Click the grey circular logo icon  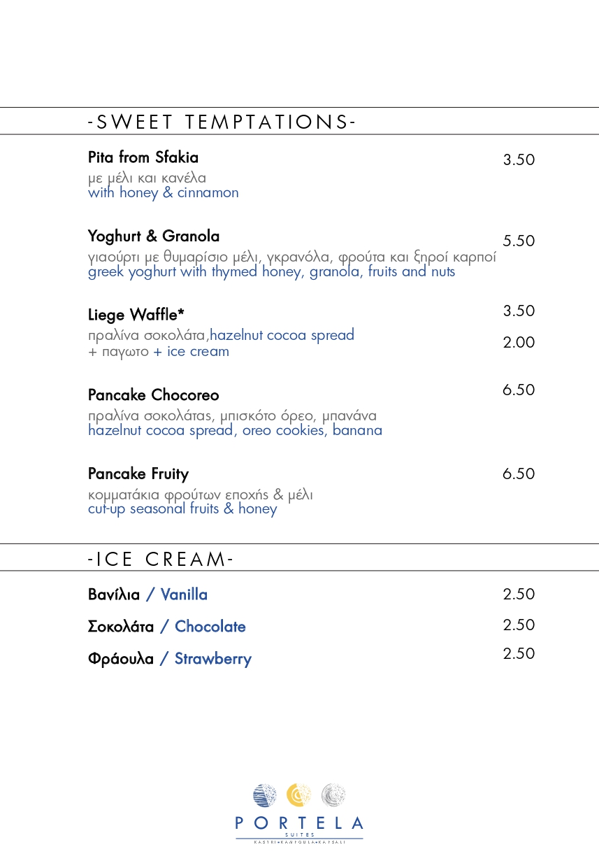pos(333,795)
